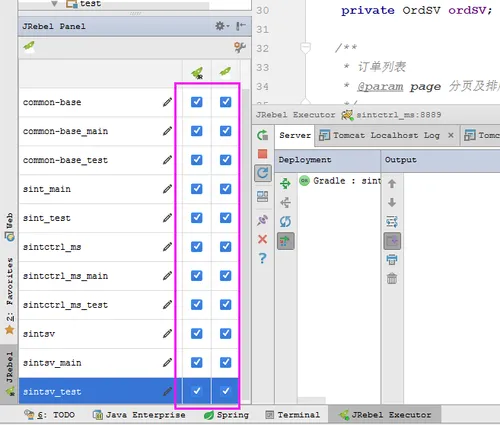This screenshot has height=425, width=500.
Task: Click the layout icon below update button
Action: coord(263,196)
